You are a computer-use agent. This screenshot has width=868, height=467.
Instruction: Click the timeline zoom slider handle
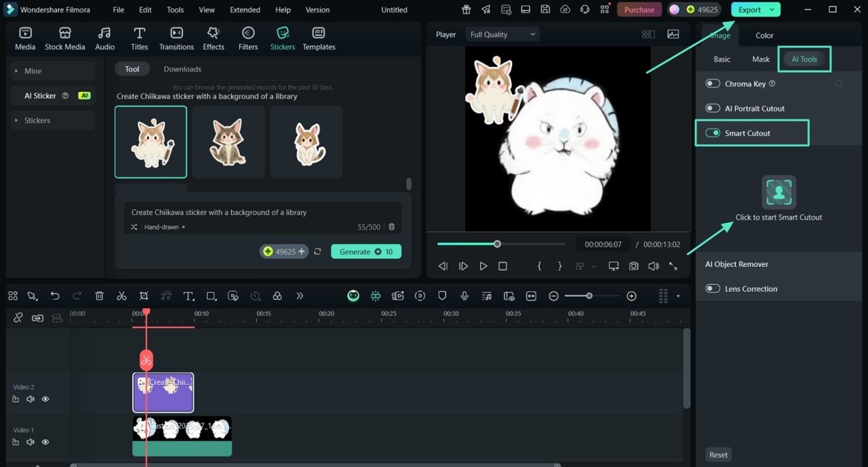click(589, 296)
